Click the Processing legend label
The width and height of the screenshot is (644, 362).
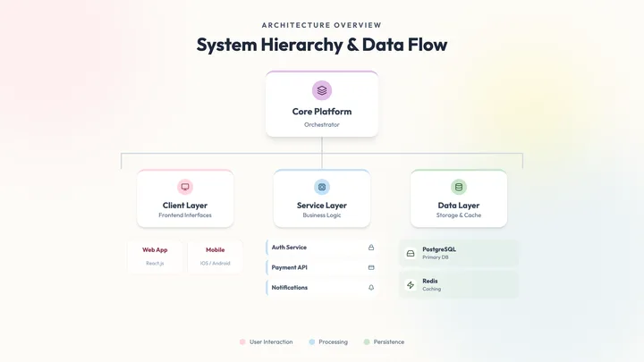[333, 341]
